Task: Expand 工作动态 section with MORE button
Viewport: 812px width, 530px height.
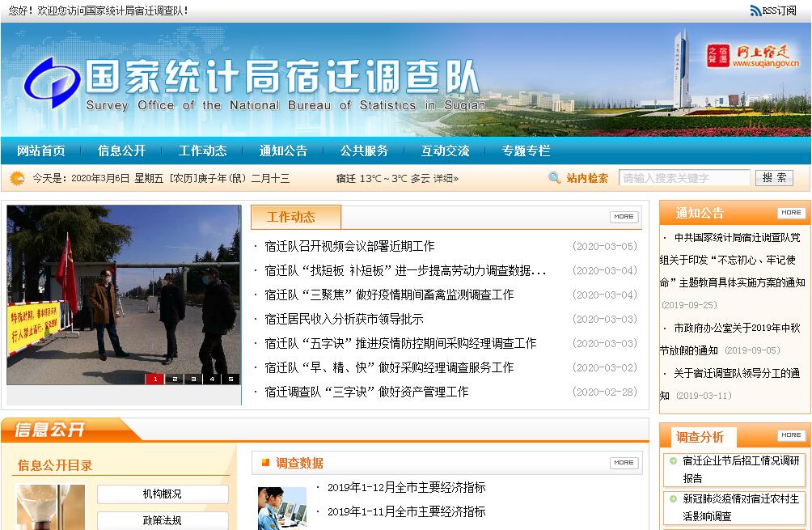Action: pyautogui.click(x=624, y=217)
